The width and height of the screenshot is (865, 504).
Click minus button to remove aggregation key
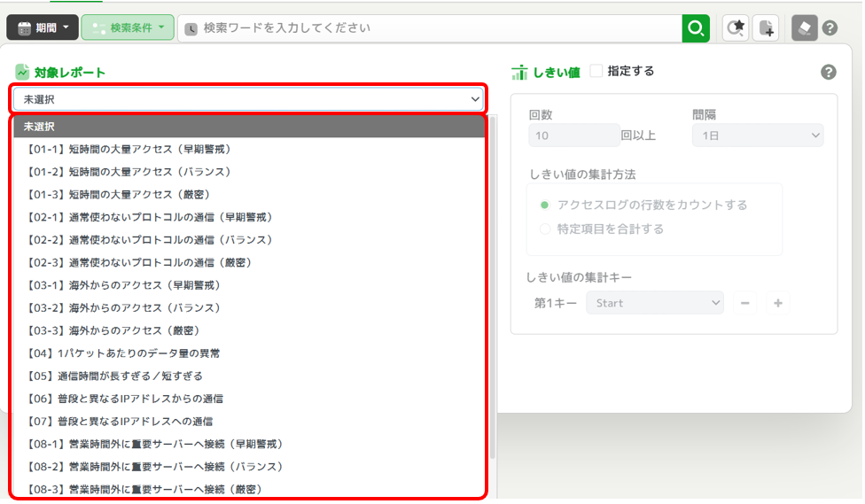(745, 303)
